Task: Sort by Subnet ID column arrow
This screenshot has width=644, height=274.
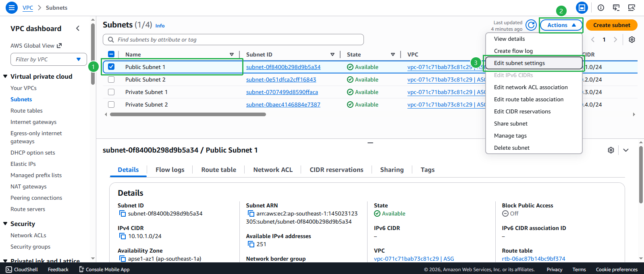Action: pos(332,54)
